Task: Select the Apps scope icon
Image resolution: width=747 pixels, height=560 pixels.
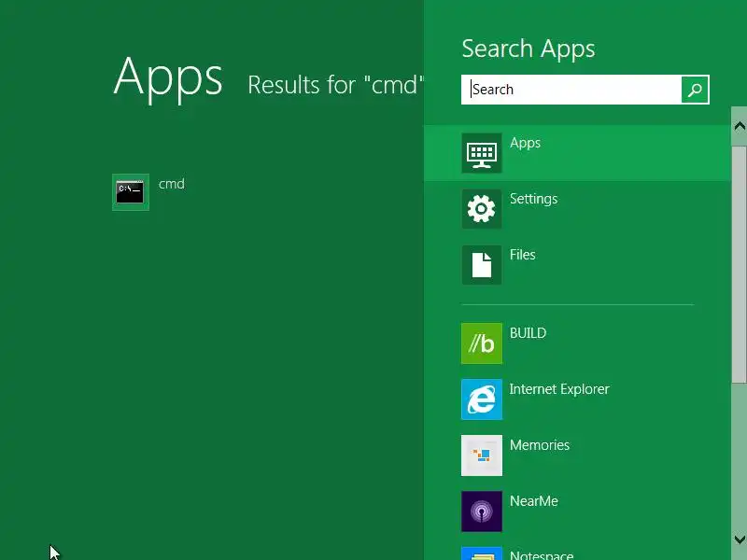Action: [x=482, y=153]
